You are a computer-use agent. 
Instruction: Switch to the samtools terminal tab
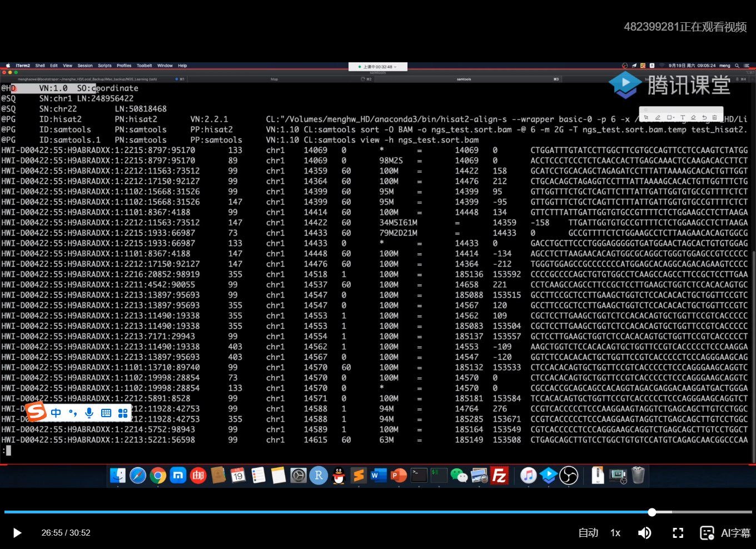click(x=469, y=79)
